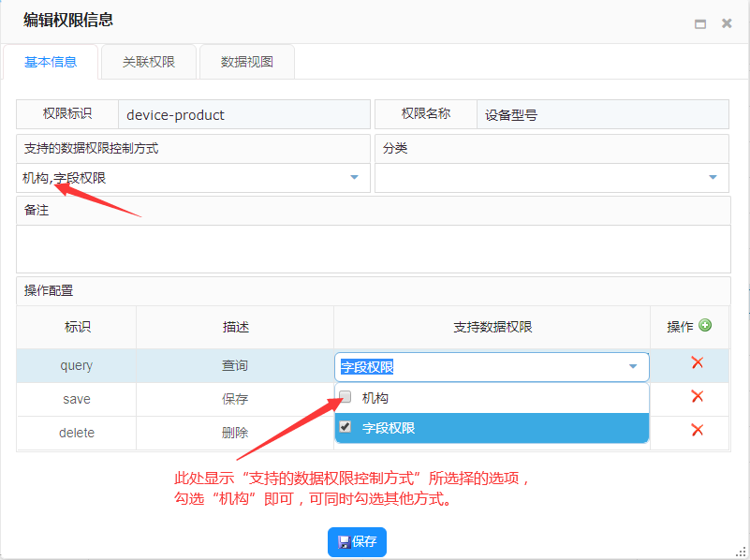Open the 分类 dropdown arrow
The image size is (750, 560).
pos(713,177)
